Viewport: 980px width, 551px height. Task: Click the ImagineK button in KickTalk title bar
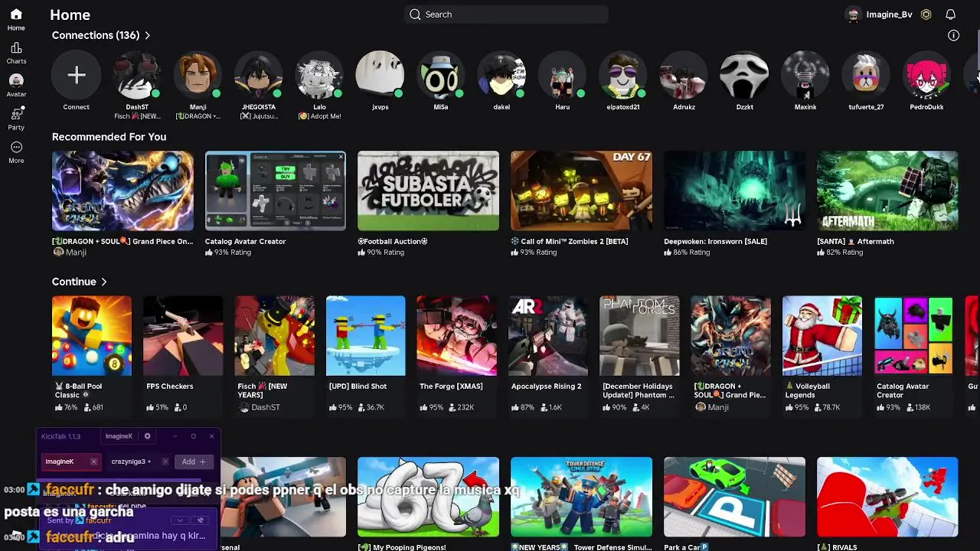point(119,436)
